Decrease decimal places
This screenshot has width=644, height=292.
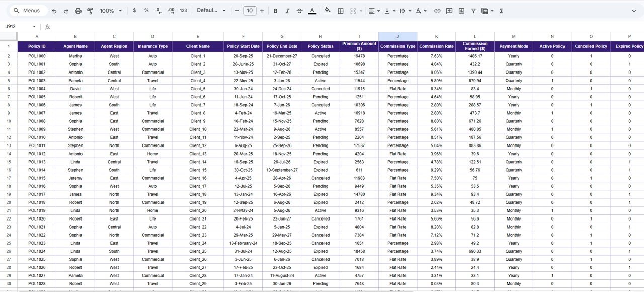coord(159,10)
